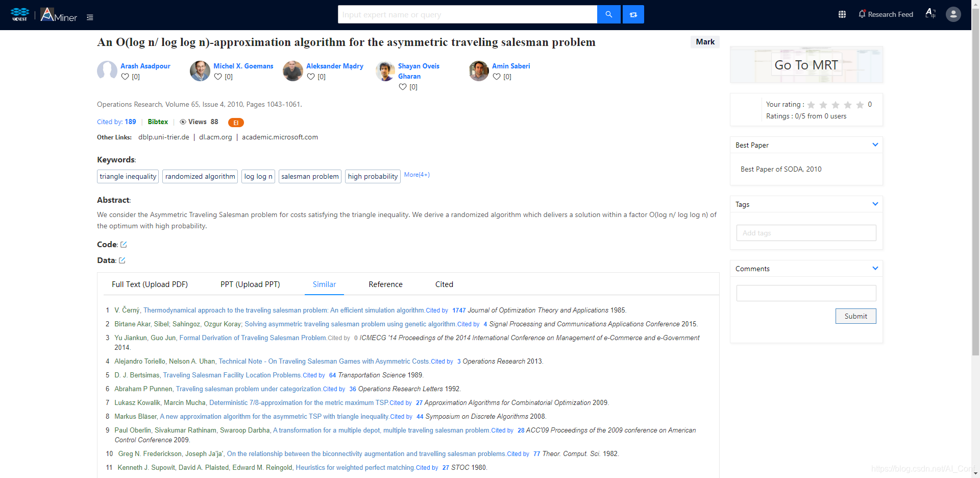
Task: Click Shayan Oveis Gharan's avatar photo
Action: 385,71
